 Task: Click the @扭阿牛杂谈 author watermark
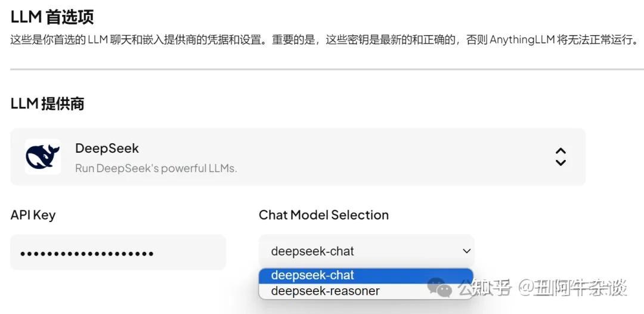pyautogui.click(x=572, y=288)
